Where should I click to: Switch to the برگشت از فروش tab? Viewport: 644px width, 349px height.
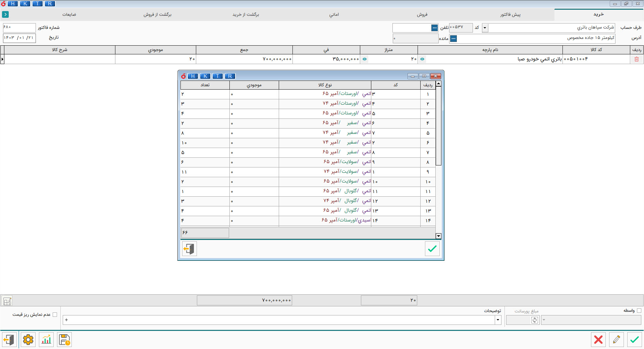[158, 14]
